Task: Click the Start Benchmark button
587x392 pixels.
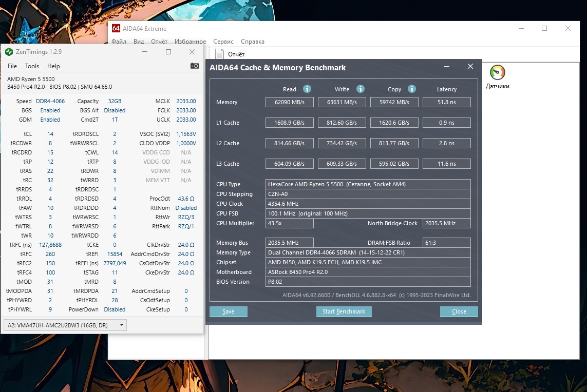Action: tap(344, 311)
